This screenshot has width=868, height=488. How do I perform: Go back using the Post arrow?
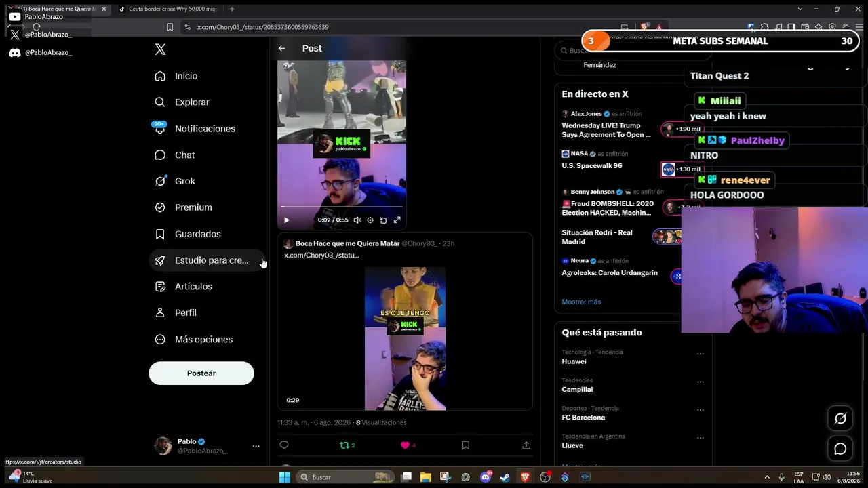click(x=281, y=48)
